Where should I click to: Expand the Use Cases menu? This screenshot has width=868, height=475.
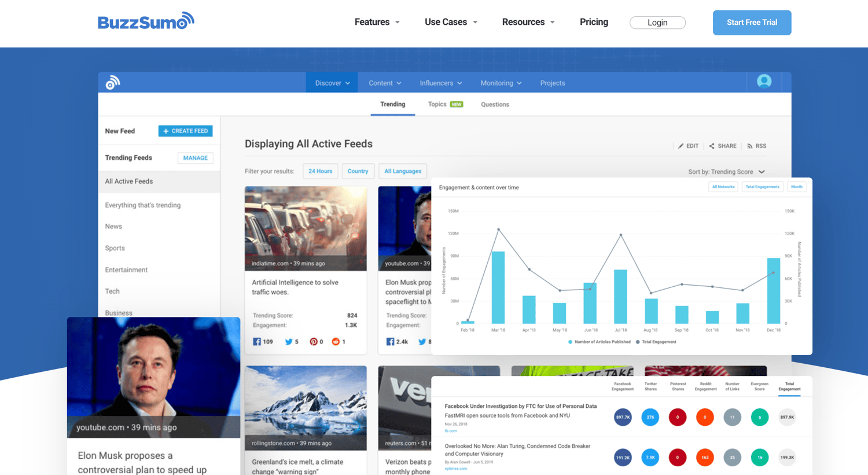coord(451,22)
